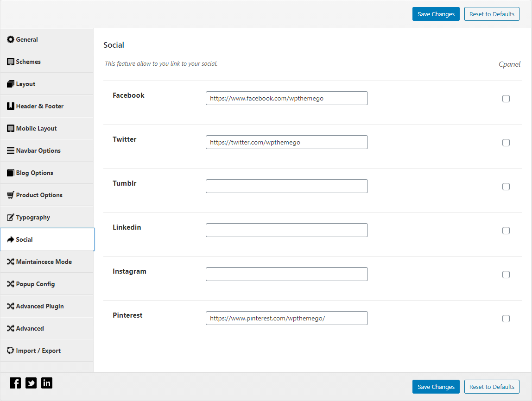Switch to the Schemes tab
This screenshot has width=532, height=401.
pos(47,62)
